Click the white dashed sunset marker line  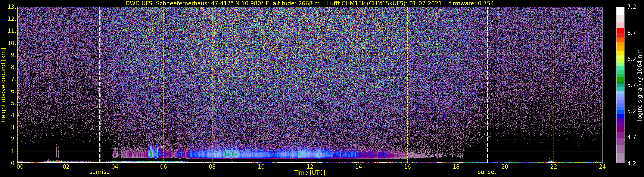[487, 85]
